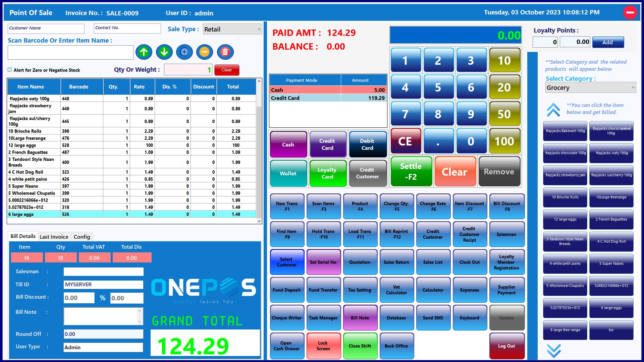
Task: Click item table scrollbar down arrow
Action: [259, 221]
